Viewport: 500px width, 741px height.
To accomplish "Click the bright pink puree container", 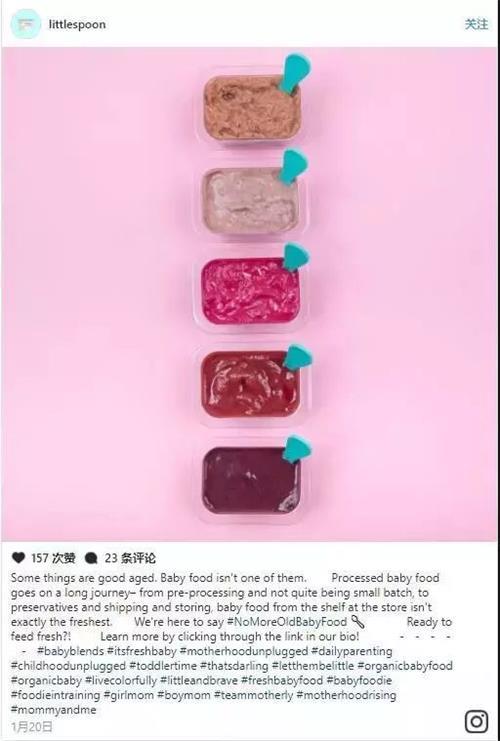I will coord(250,292).
